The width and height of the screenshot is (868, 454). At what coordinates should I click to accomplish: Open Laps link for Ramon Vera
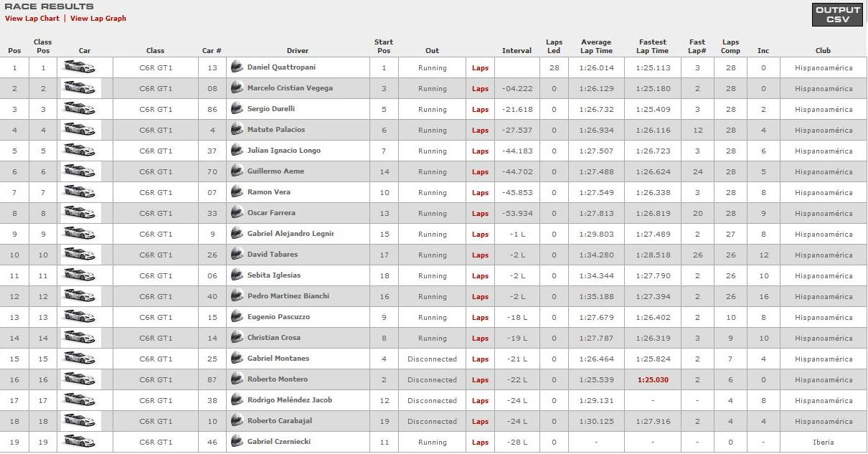480,193
